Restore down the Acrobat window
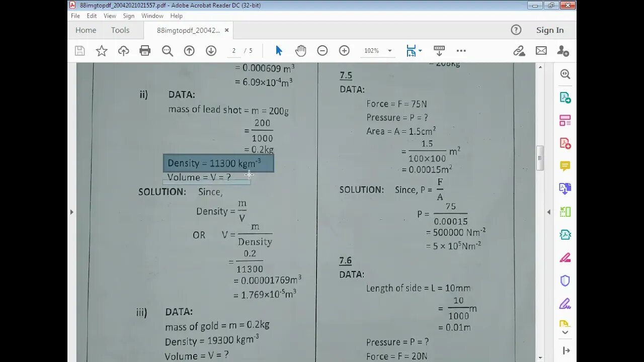The image size is (644, 362). coord(551,5)
